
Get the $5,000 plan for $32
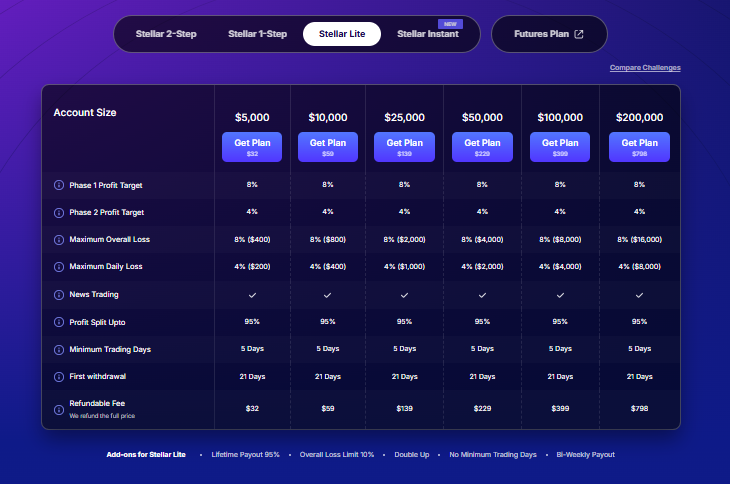coord(252,147)
